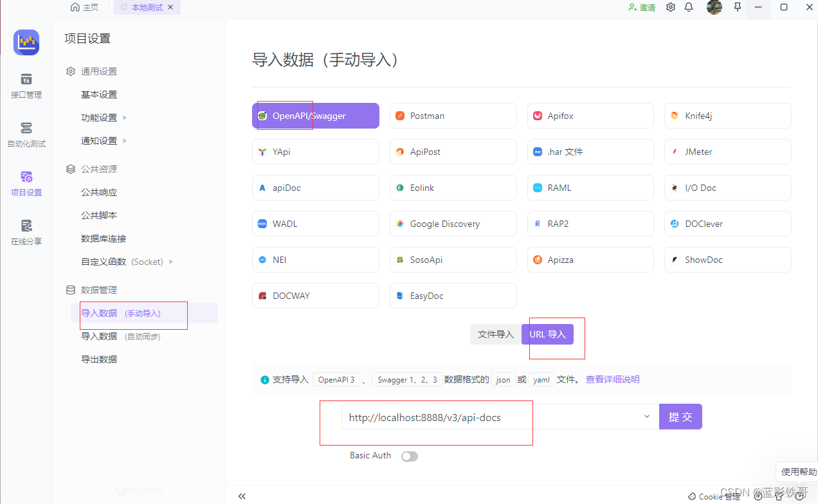Viewport: 818px width, 504px height.
Task: Open 接口管理 in the left sidebar
Action: [x=26, y=86]
